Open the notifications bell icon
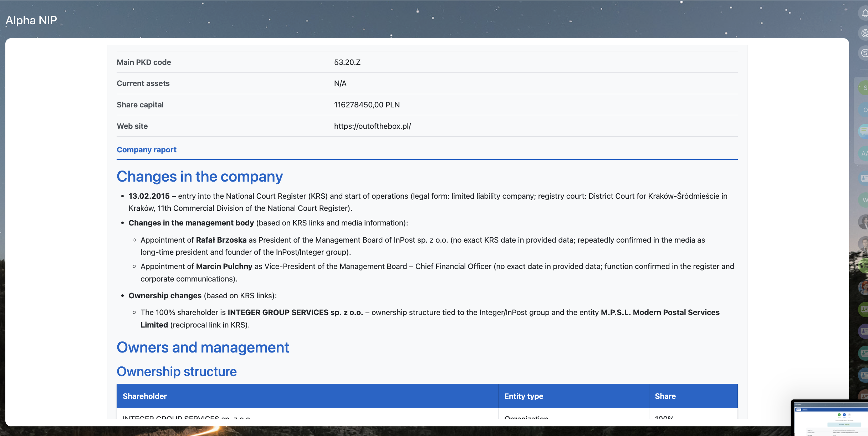The image size is (868, 436). tap(864, 14)
